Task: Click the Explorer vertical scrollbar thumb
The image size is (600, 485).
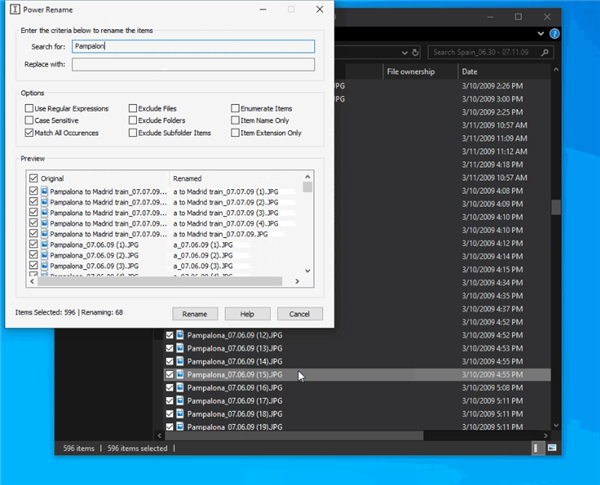Action: [555, 206]
